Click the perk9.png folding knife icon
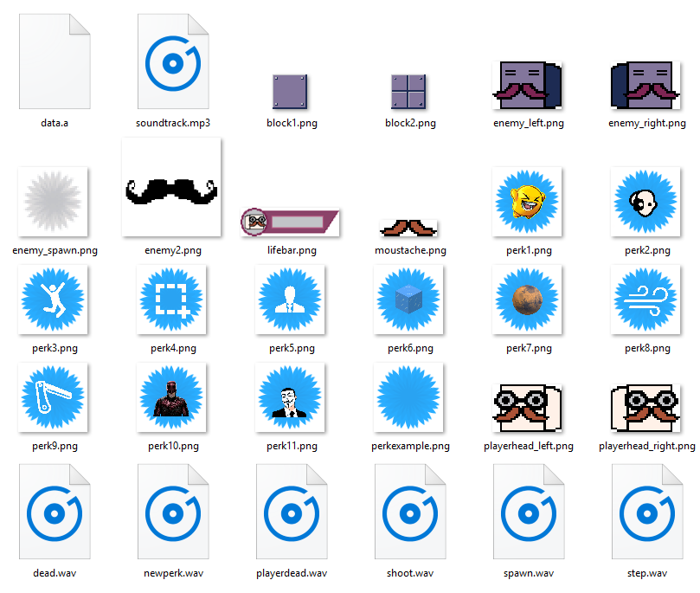700x593 pixels. tap(53, 397)
